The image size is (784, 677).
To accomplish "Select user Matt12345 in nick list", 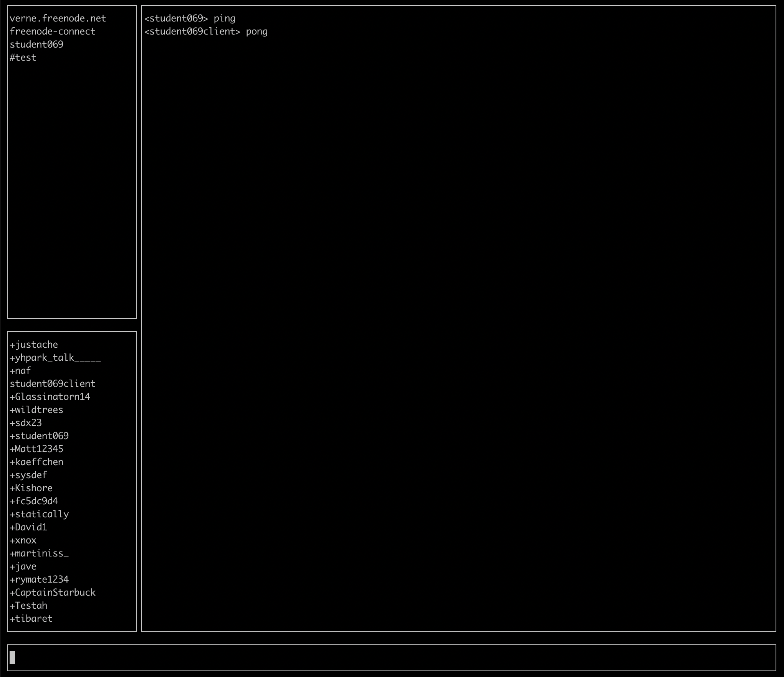I will tap(36, 449).
